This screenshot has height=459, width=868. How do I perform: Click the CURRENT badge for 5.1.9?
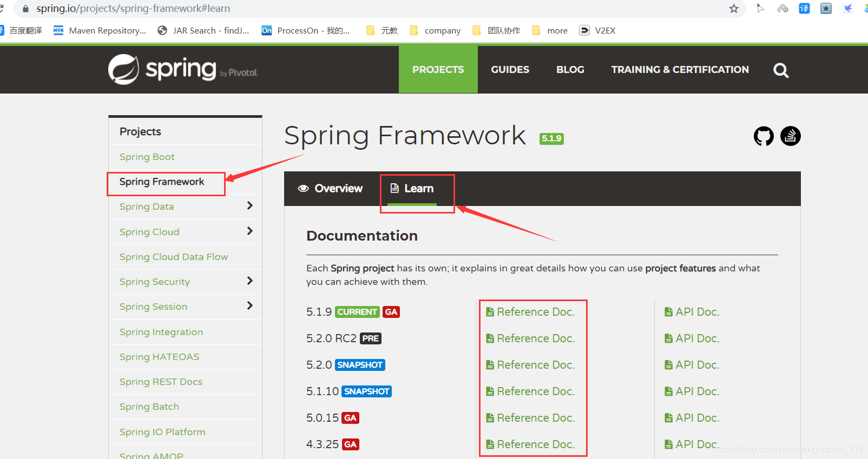357,312
